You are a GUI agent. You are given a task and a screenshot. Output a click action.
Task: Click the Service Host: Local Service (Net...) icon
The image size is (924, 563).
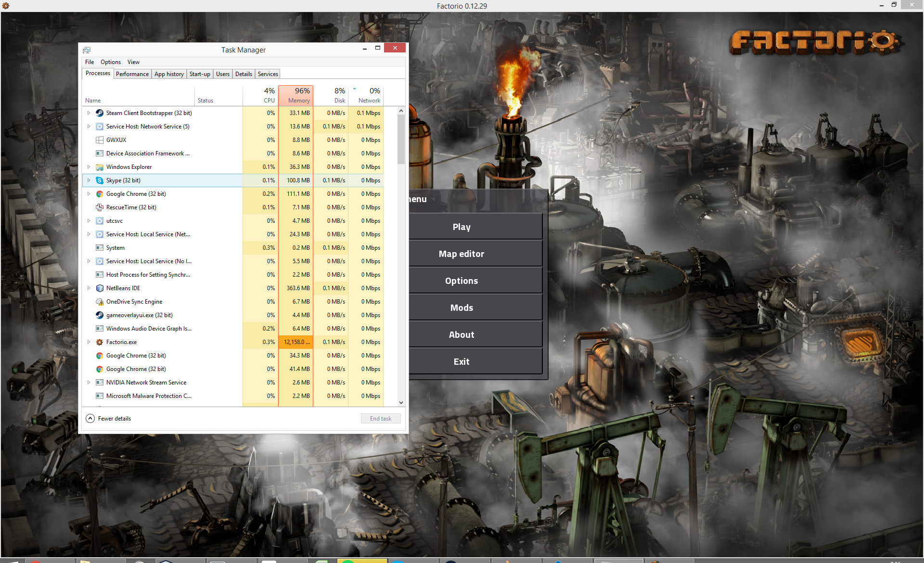(x=100, y=234)
